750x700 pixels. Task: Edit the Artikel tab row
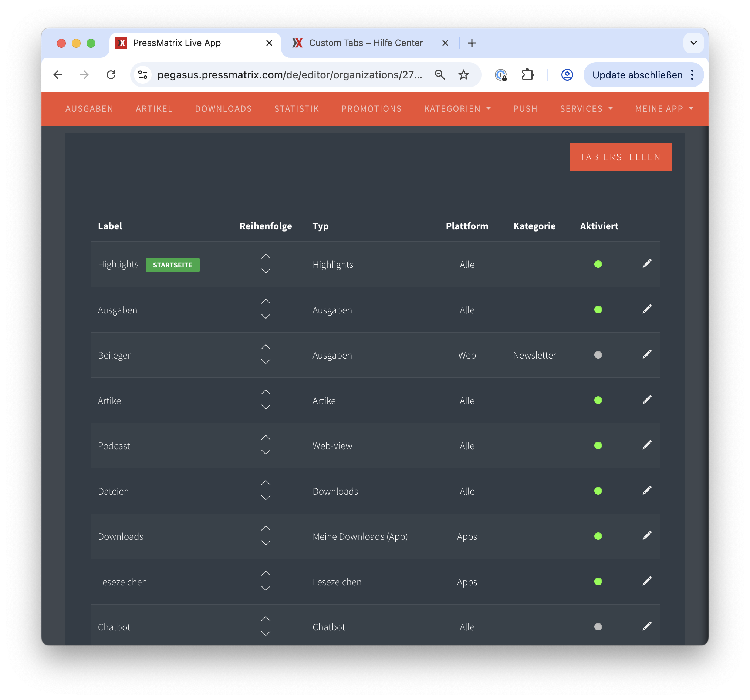(646, 400)
